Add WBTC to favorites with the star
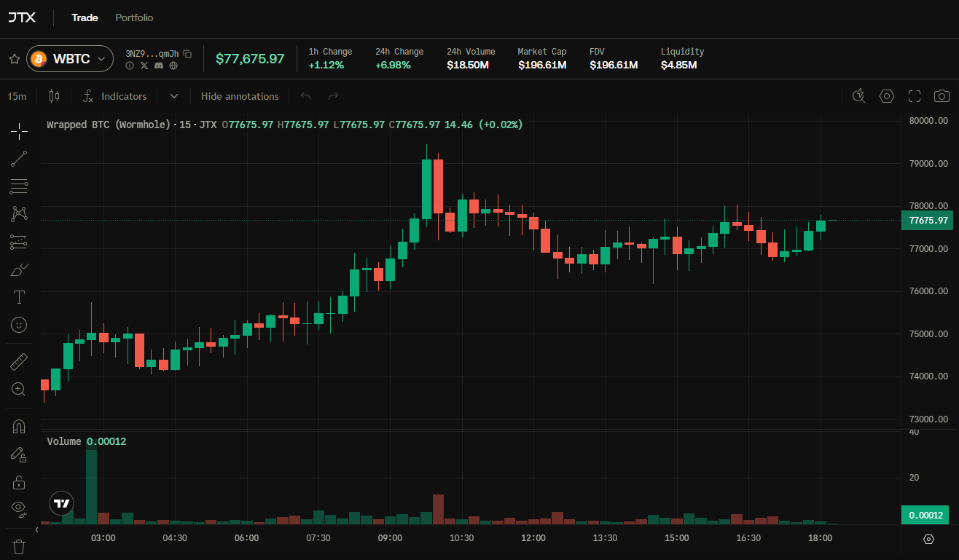This screenshot has width=959, height=560. (x=14, y=59)
